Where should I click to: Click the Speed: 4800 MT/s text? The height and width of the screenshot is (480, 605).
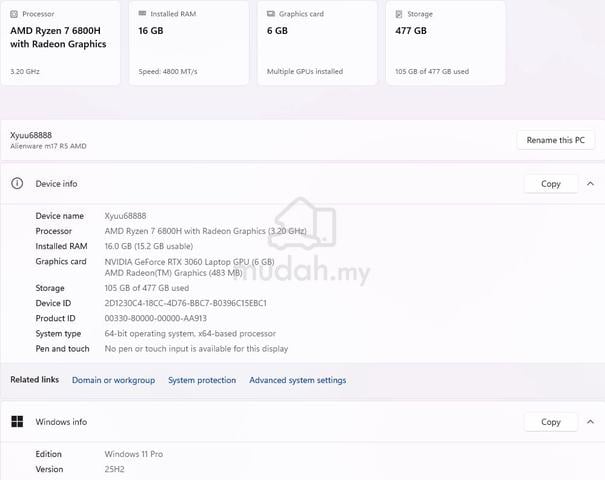pyautogui.click(x=168, y=71)
